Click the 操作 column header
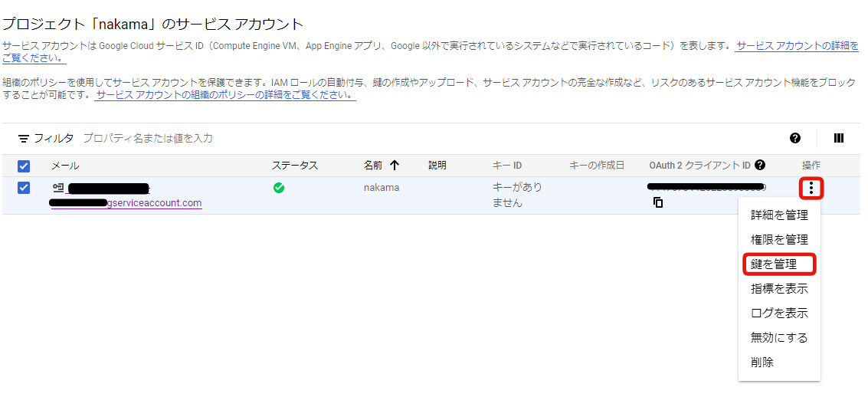Image resolution: width=868 pixels, height=407 pixels. point(811,165)
